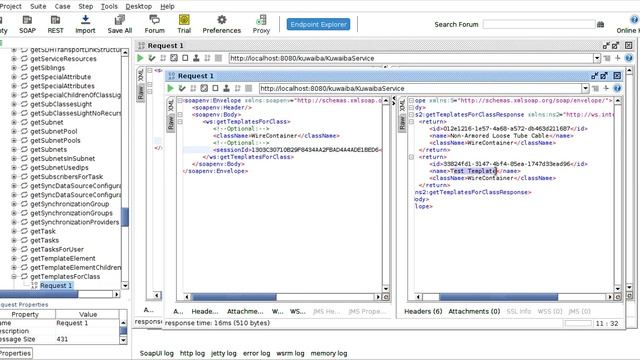This screenshot has height=360, width=640.
Task: Open the Case menu
Action: point(62,6)
